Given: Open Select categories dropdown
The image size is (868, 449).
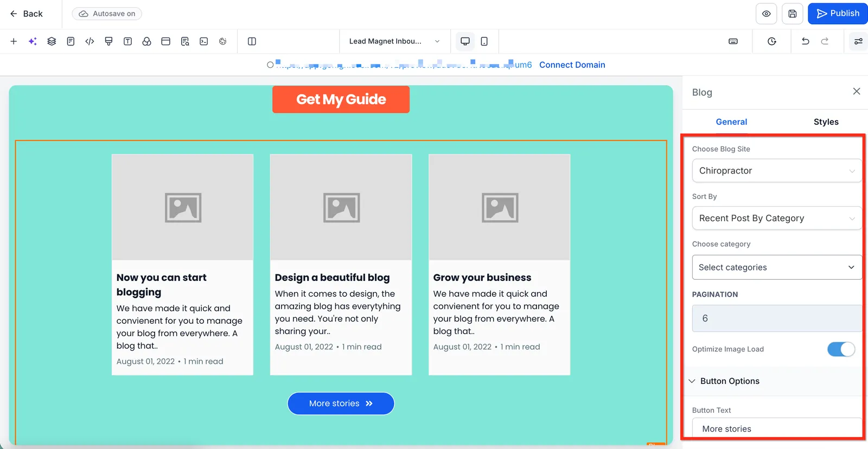Looking at the screenshot, I should tap(777, 267).
